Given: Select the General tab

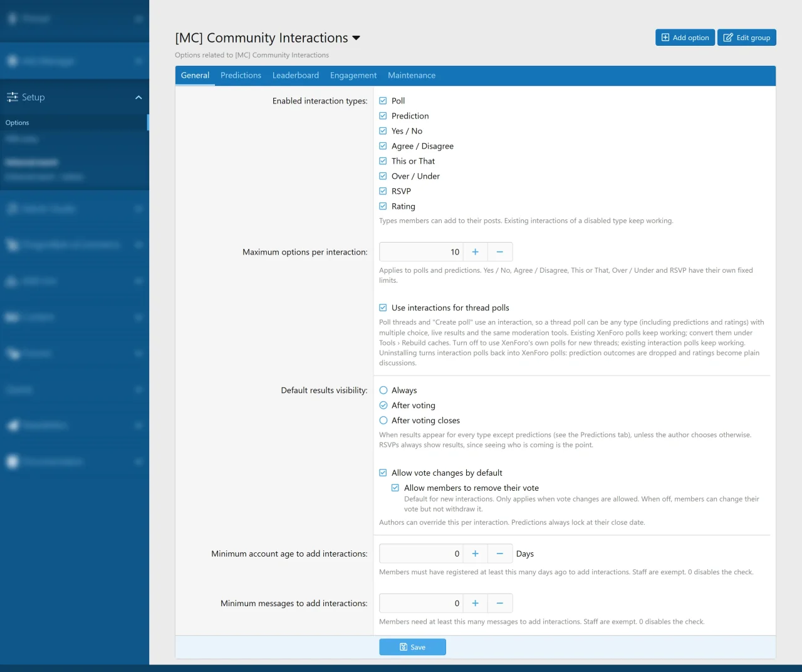Looking at the screenshot, I should point(195,75).
